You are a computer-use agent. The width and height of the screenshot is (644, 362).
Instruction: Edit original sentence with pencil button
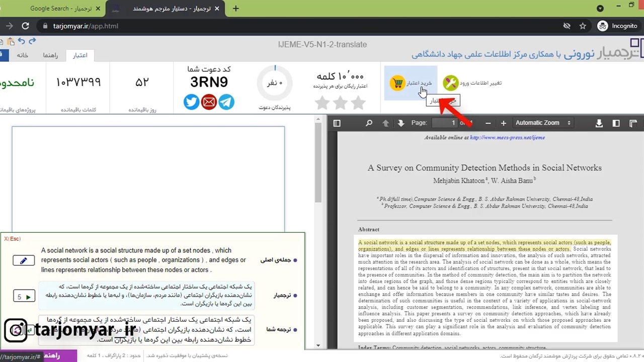point(24,260)
